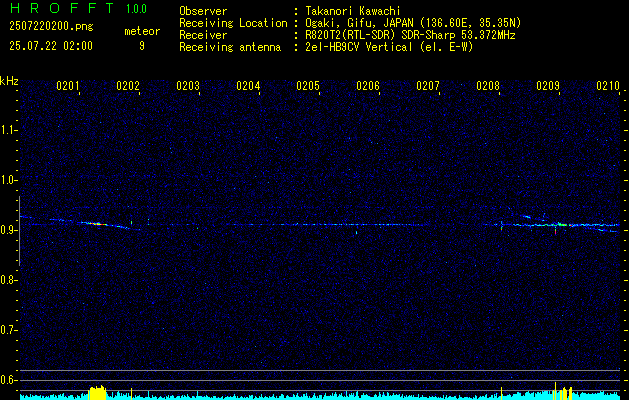Click the Receiver field label
The image size is (629, 400).
203,35
